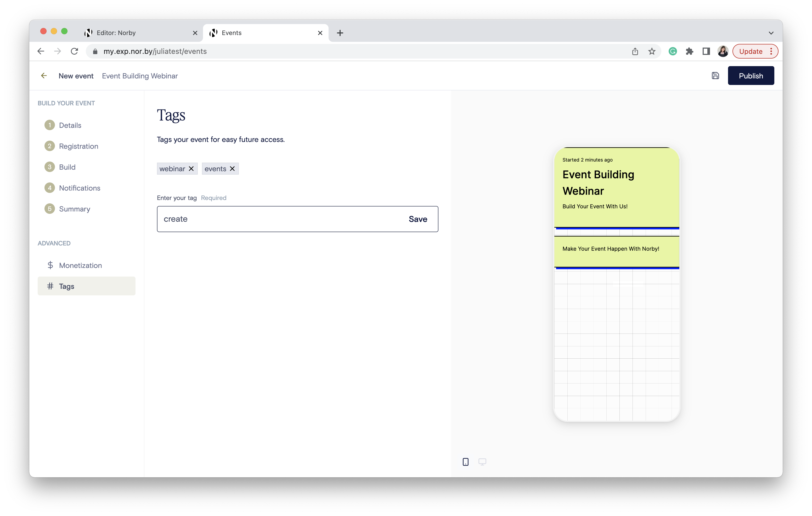Expand the tab search chevron dropdown

point(771,33)
